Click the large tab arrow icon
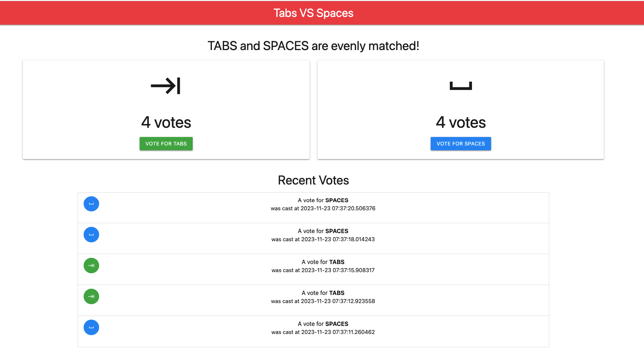The height and width of the screenshot is (355, 644). point(166,86)
